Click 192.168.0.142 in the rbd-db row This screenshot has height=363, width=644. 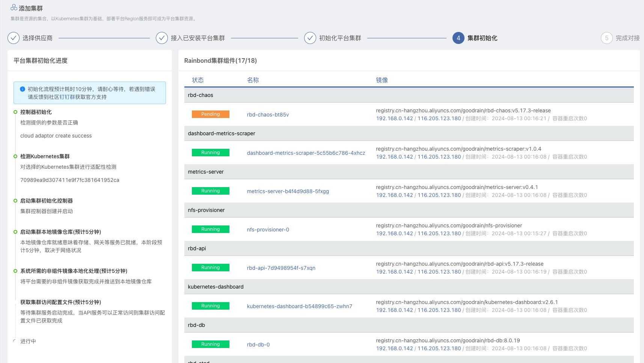click(x=395, y=348)
